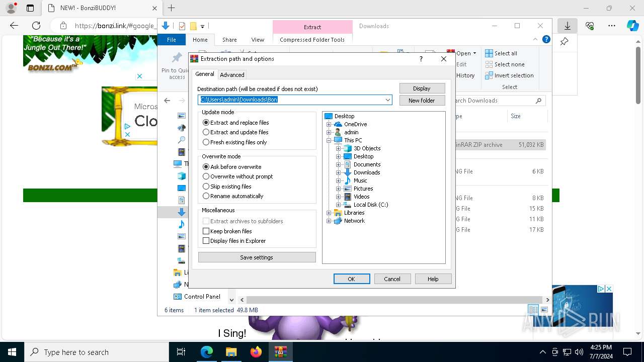
Task: Expand the Downloads tree node
Action: tap(339, 172)
